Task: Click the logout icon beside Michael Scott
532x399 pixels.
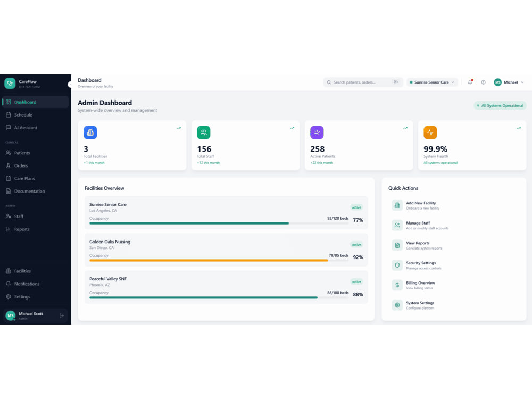Action: [x=62, y=315]
